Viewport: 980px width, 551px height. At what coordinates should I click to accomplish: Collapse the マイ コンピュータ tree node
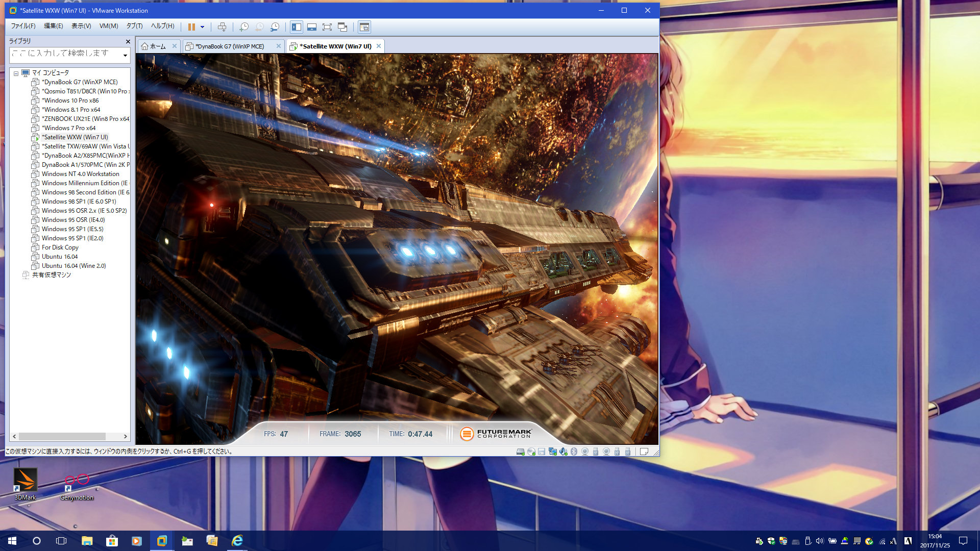pos(16,73)
